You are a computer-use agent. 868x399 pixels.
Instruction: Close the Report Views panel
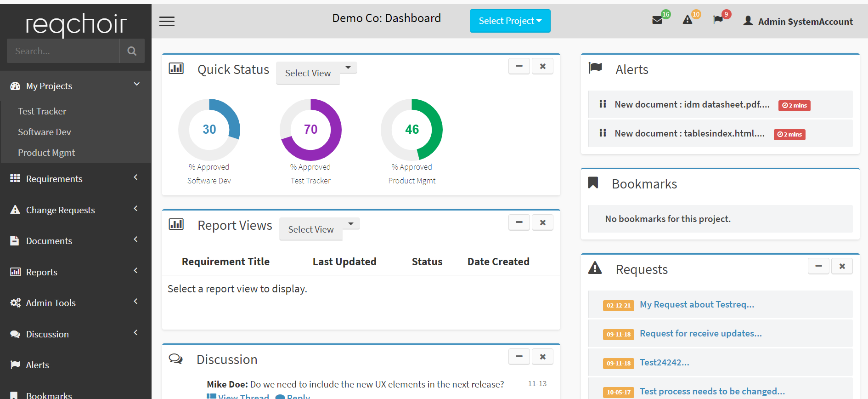click(542, 222)
